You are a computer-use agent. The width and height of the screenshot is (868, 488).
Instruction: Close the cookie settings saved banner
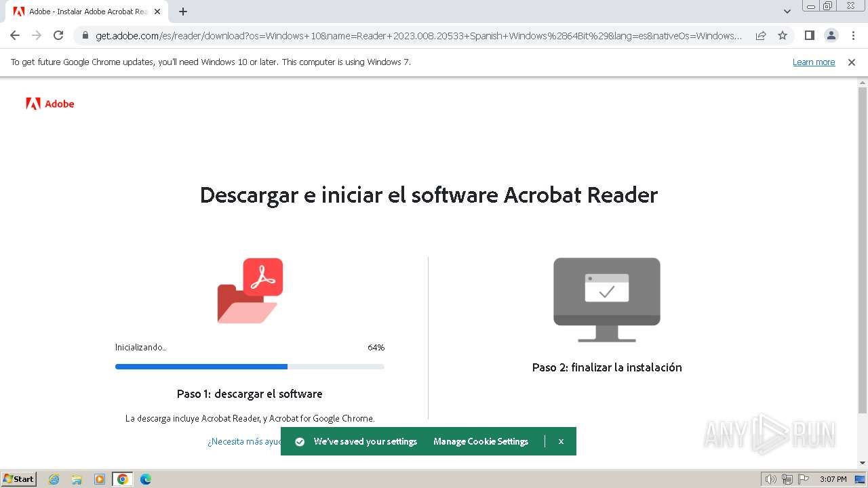pyautogui.click(x=561, y=441)
